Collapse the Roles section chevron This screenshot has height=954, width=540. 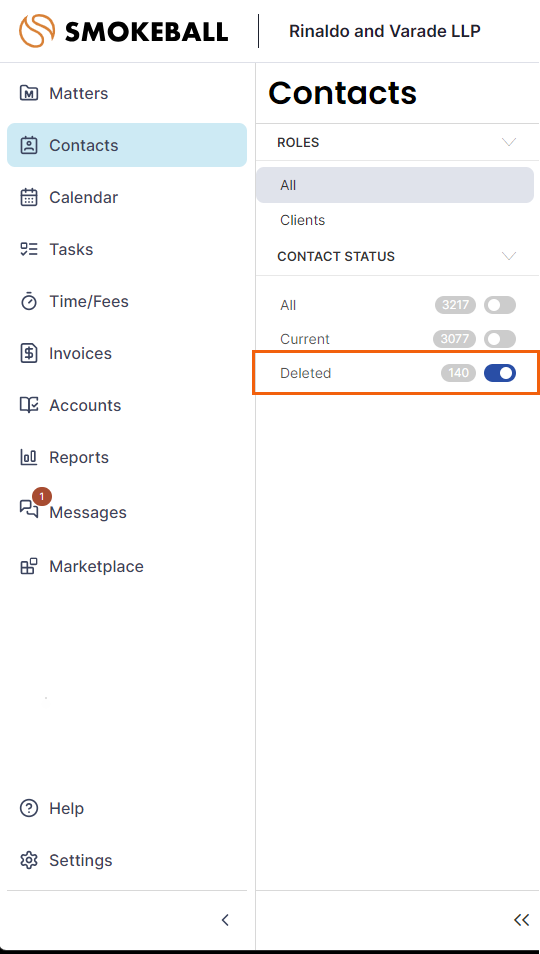pos(509,142)
